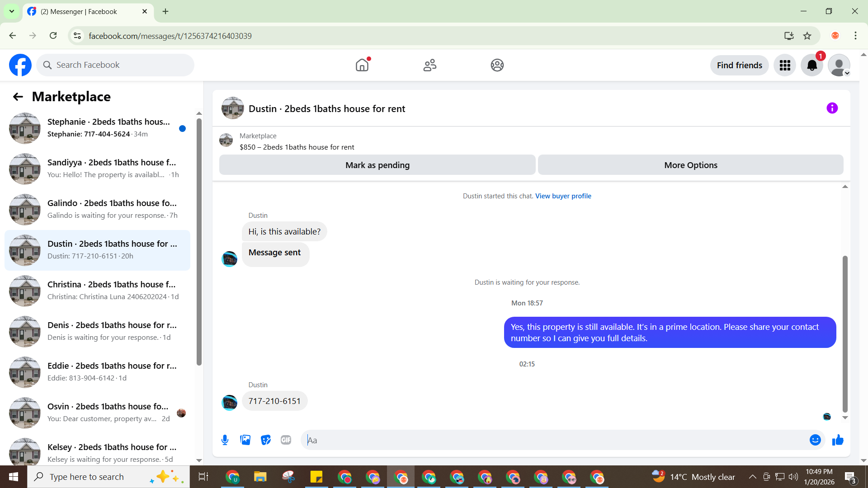868x488 pixels.
Task: Show hidden system tray icons
Action: point(752,477)
